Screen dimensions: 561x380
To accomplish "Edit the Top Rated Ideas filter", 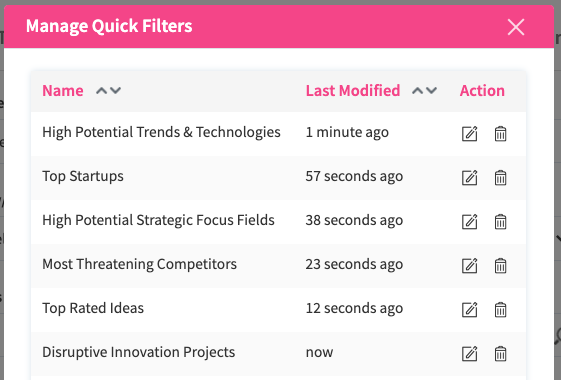I will (x=469, y=310).
